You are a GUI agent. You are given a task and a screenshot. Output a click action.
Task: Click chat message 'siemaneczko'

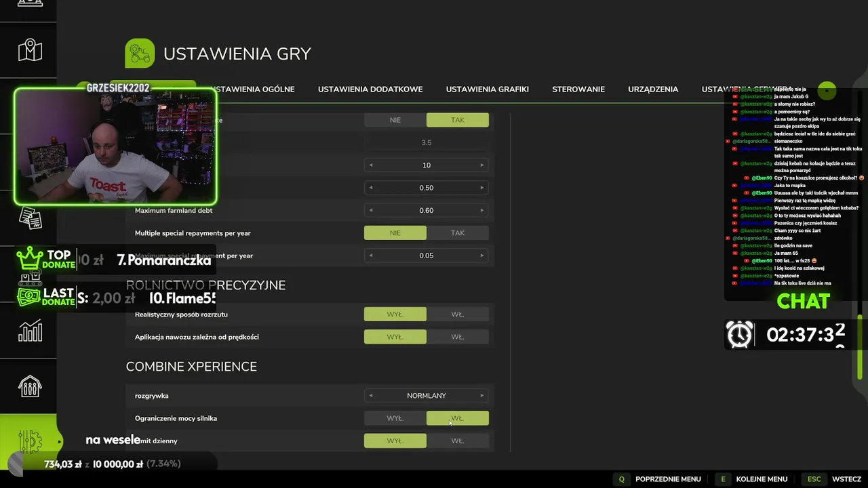click(788, 141)
